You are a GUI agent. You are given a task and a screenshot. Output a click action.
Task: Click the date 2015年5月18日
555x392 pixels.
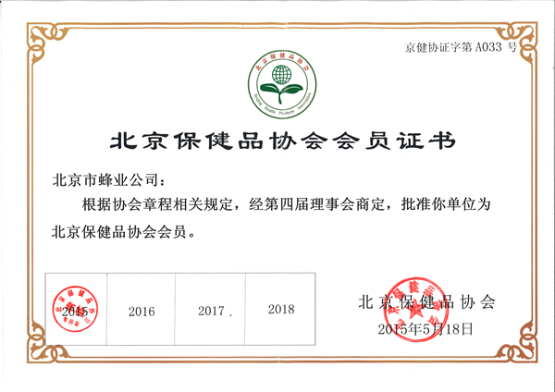[425, 329]
